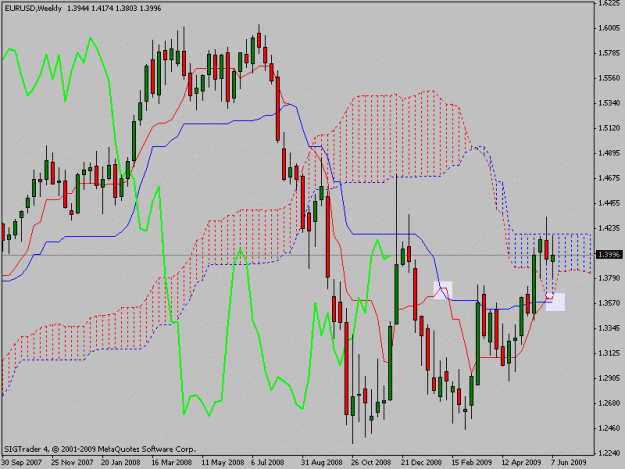Click the date label 7 Jun 2009
625x469 pixels.
(568, 463)
